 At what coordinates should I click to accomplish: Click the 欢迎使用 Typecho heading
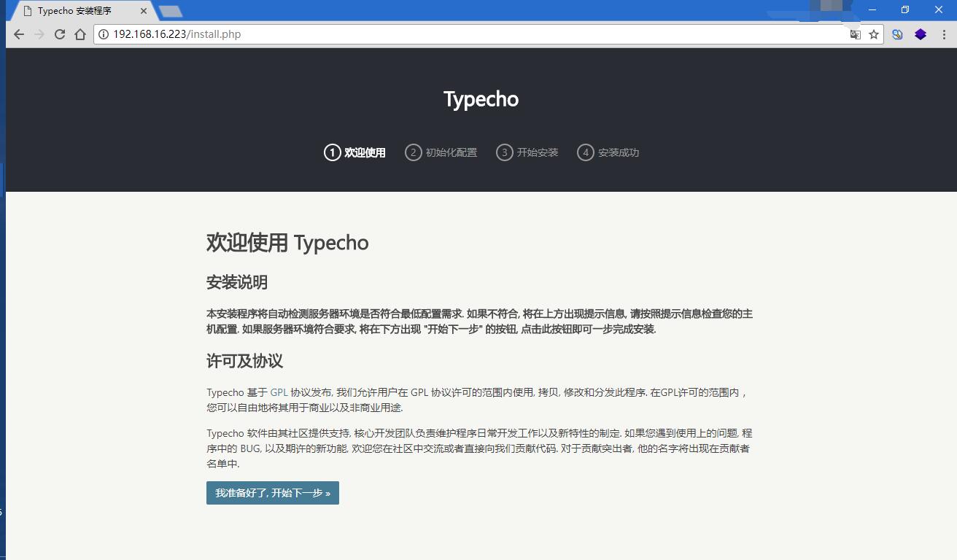coord(287,243)
